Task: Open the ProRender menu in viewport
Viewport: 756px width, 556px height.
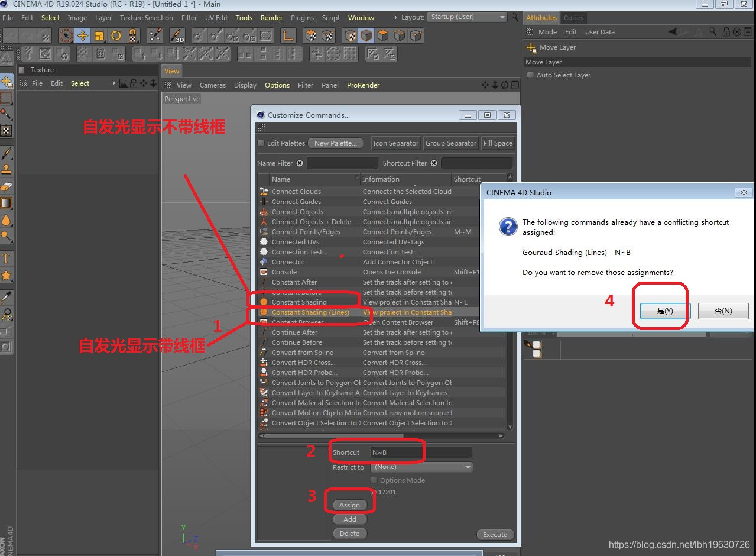Action: 363,85
